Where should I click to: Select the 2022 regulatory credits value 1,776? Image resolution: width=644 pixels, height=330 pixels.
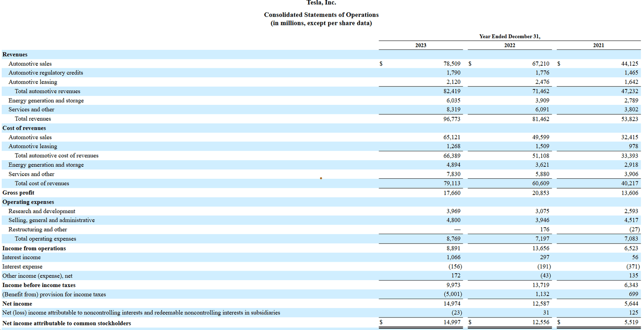click(x=542, y=73)
